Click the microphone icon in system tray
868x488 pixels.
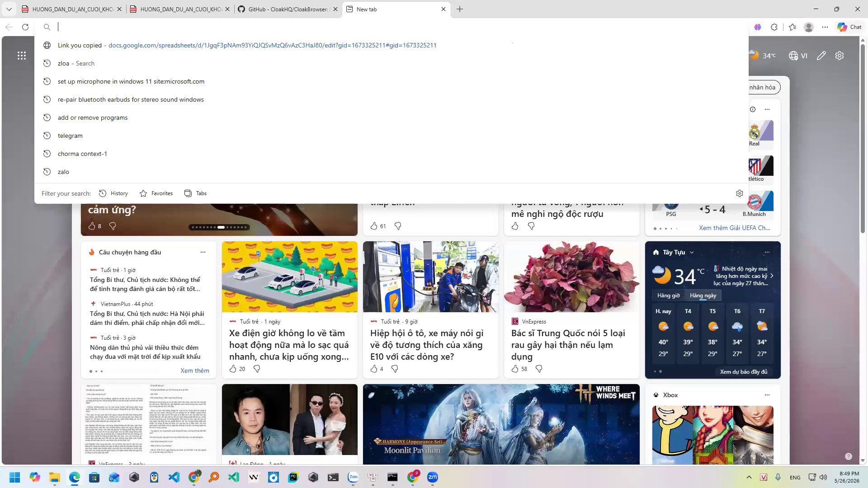click(778, 477)
